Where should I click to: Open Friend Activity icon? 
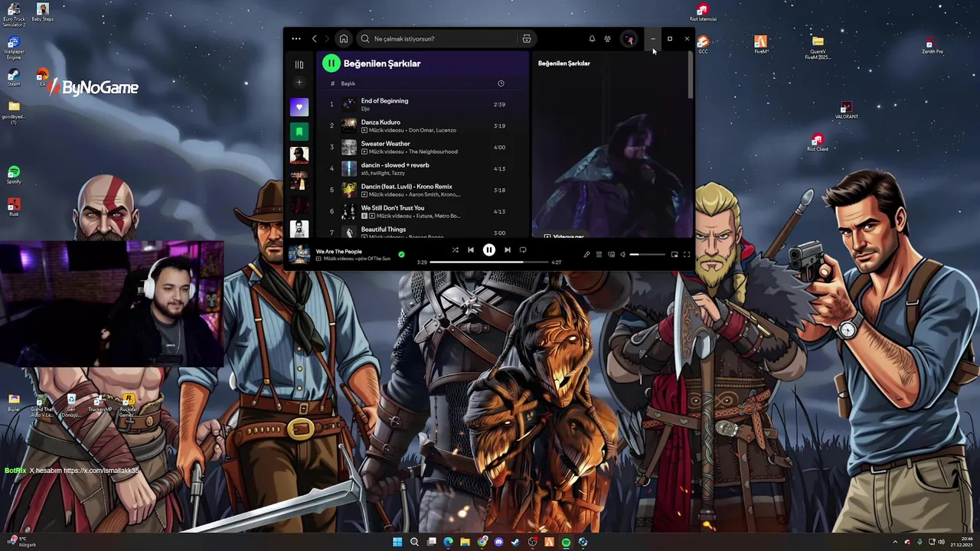(607, 39)
